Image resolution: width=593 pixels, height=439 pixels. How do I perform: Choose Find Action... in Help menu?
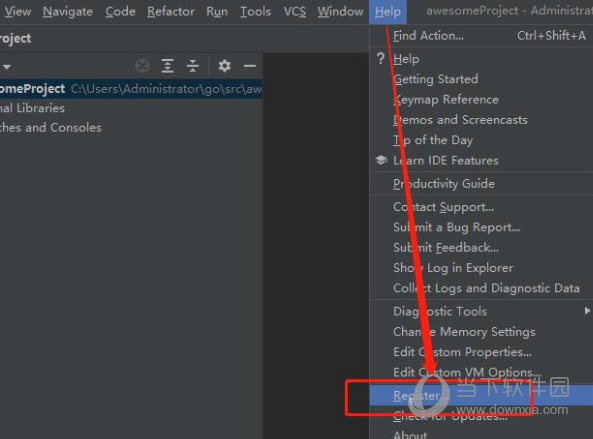pyautogui.click(x=481, y=36)
